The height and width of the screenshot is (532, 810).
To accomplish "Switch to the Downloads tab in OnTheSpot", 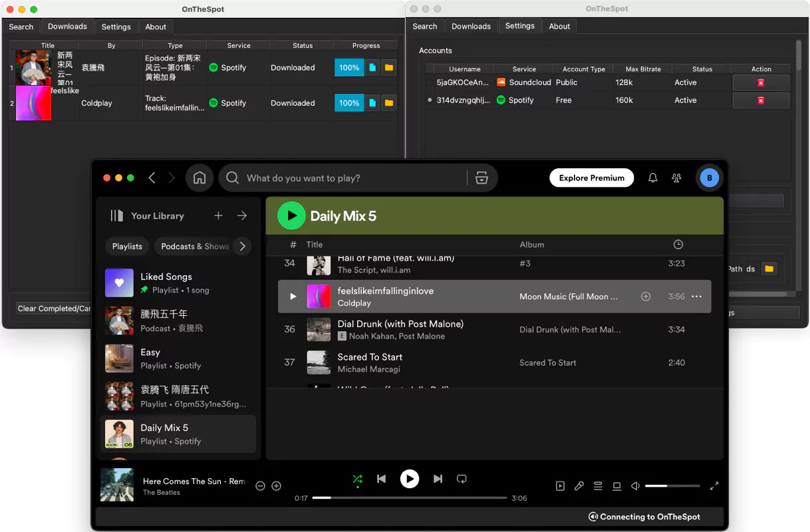I will pos(67,26).
